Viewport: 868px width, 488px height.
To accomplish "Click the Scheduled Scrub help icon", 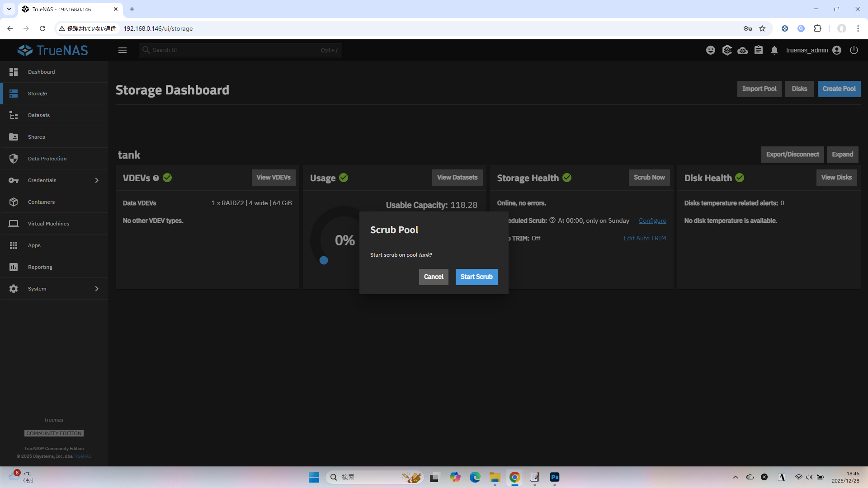I will (x=552, y=221).
